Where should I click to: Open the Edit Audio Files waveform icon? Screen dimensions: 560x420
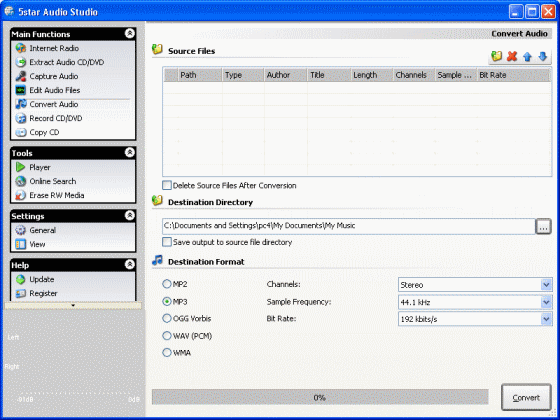pyautogui.click(x=21, y=90)
